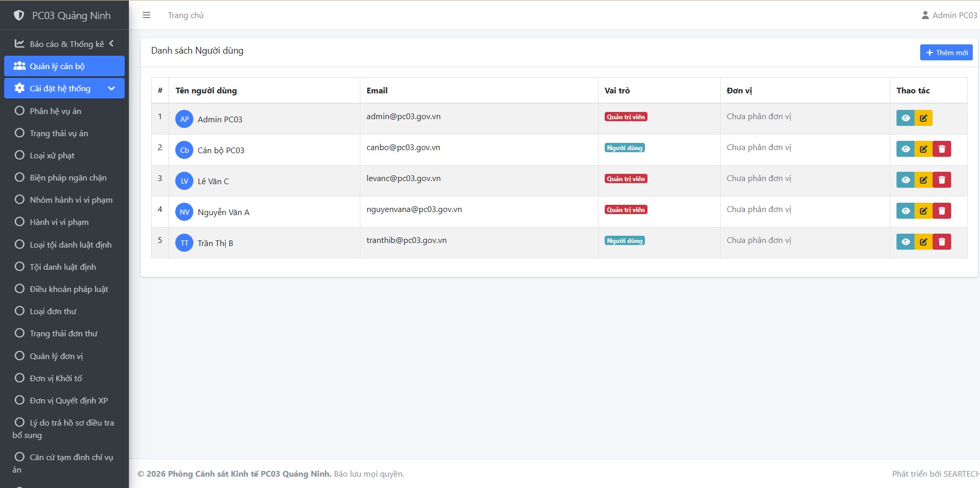View details of Cán bộ PC03 via eye icon
The height and width of the screenshot is (488, 980).
pyautogui.click(x=905, y=149)
